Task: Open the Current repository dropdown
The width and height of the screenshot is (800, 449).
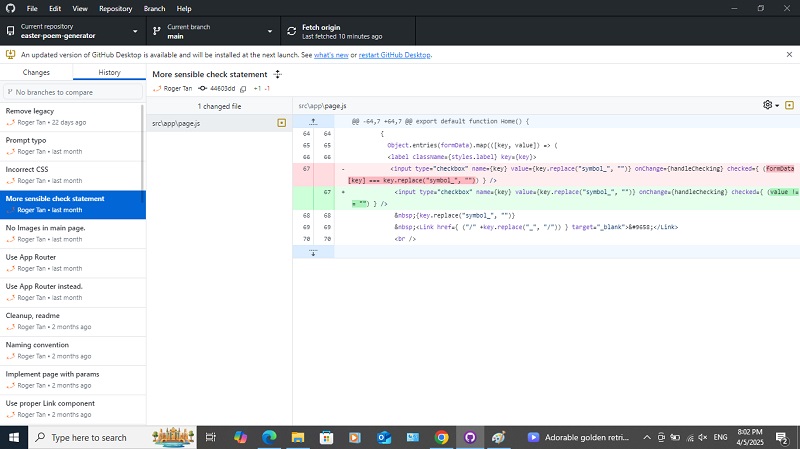Action: click(73, 31)
